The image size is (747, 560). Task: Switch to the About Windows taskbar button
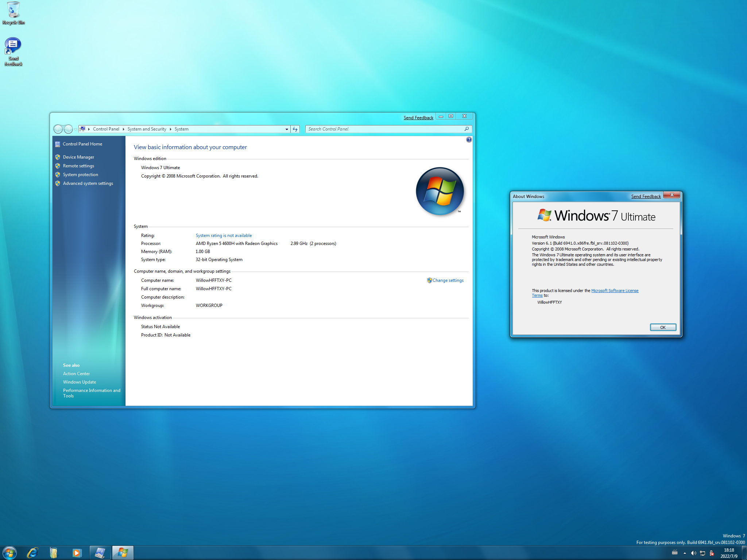point(123,553)
